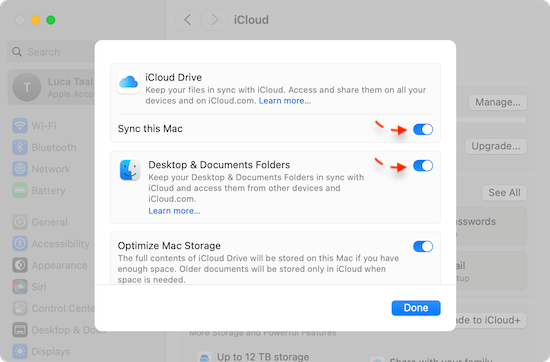Click the Optimize Mac Storage heading
The image size is (550, 362).
(x=169, y=246)
